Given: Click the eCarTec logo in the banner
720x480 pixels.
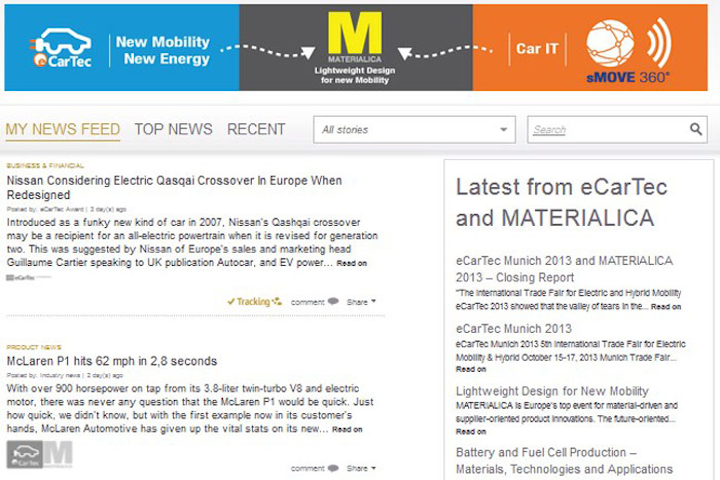Looking at the screenshot, I should [x=60, y=49].
